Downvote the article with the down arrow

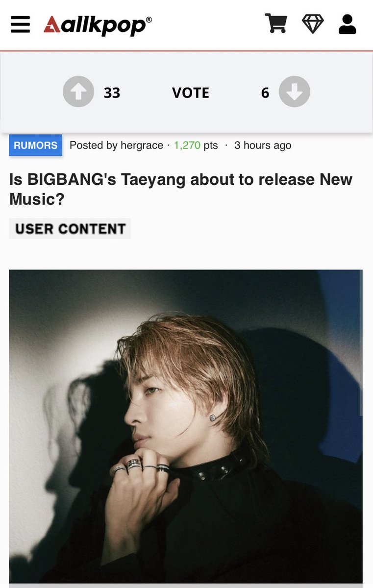pos(295,92)
